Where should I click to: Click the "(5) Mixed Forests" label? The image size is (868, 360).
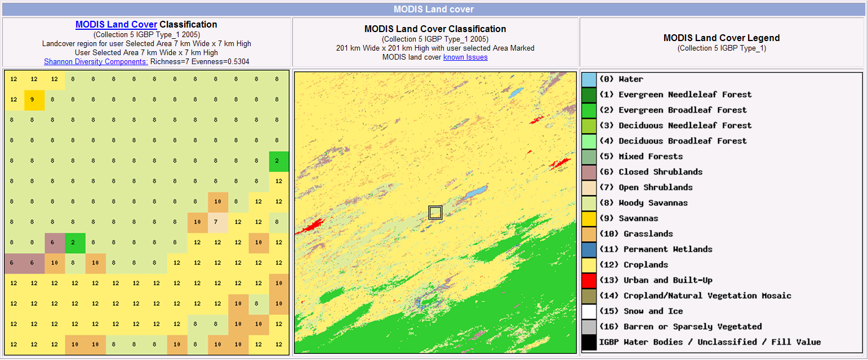(x=641, y=156)
